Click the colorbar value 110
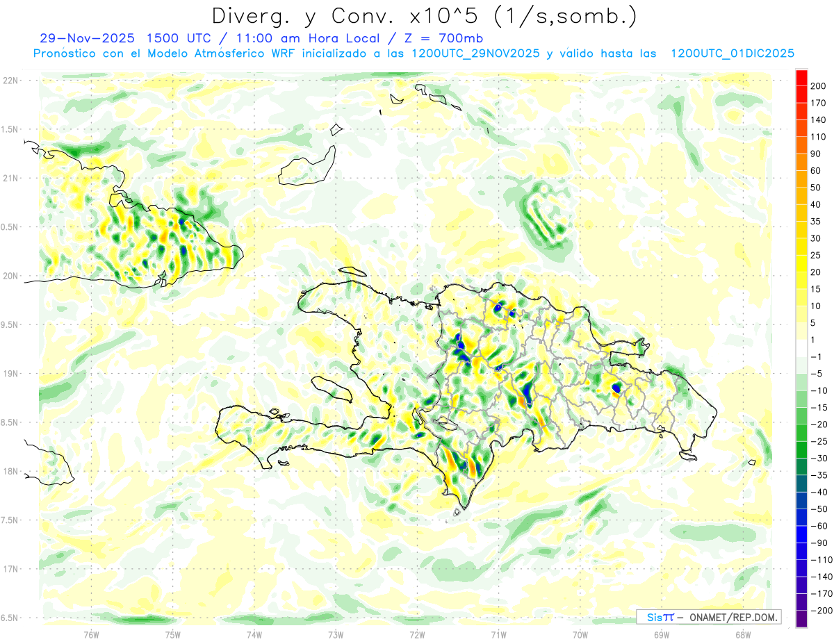The image size is (834, 644). point(819,137)
